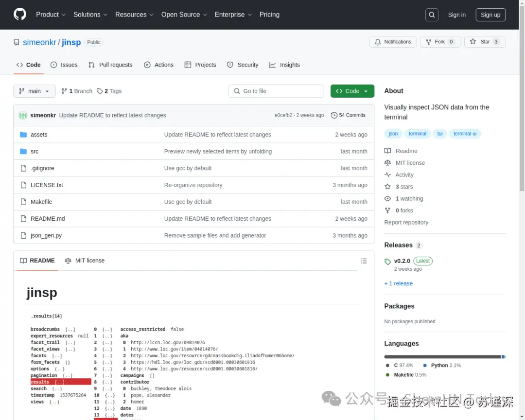Click the Readme book icon in About

(387, 151)
